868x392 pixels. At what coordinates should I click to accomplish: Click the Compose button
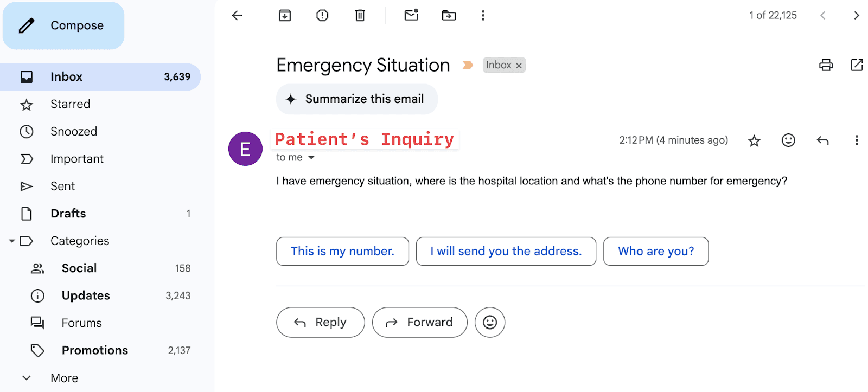point(63,25)
